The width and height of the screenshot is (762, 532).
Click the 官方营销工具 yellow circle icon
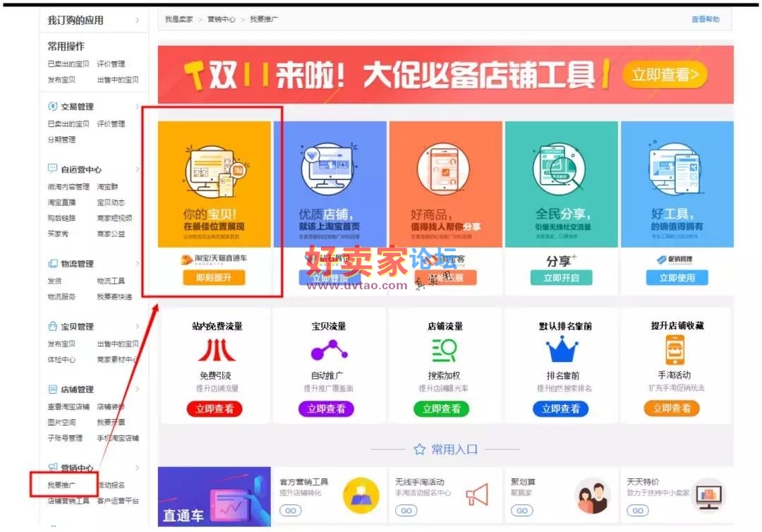click(361, 495)
